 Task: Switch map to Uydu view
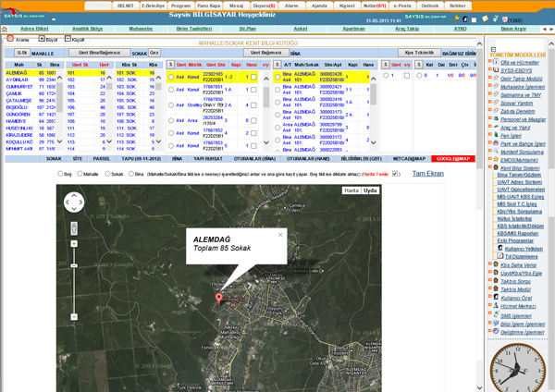[x=369, y=190]
